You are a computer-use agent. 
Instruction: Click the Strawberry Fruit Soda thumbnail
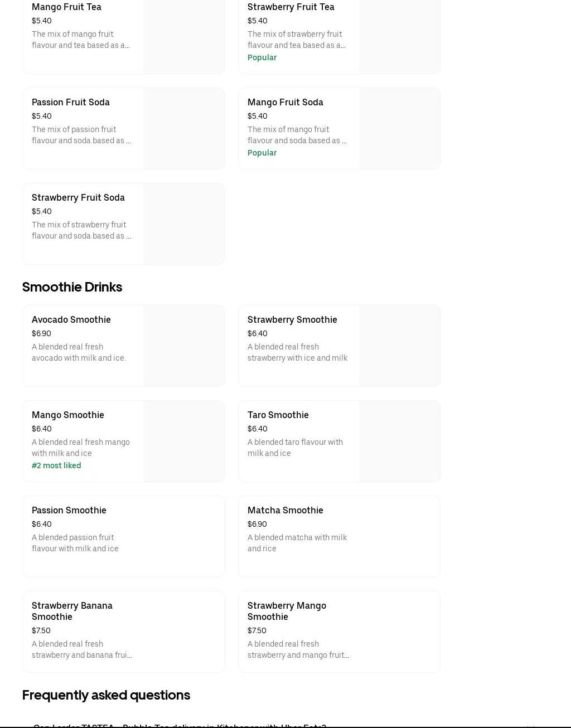[x=183, y=224]
